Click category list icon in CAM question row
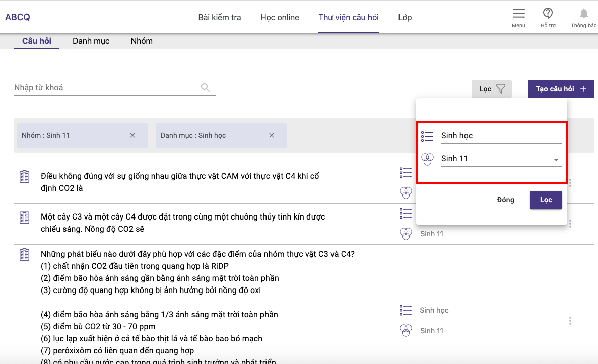The height and width of the screenshot is (364, 598). point(406,173)
